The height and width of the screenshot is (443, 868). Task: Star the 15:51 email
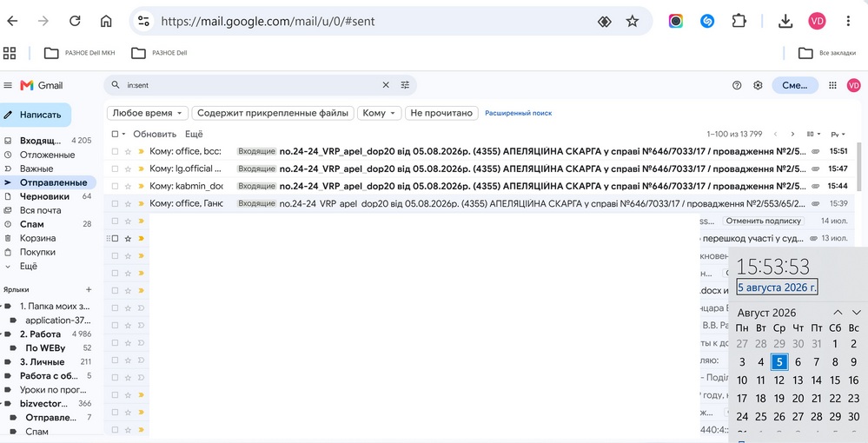128,151
